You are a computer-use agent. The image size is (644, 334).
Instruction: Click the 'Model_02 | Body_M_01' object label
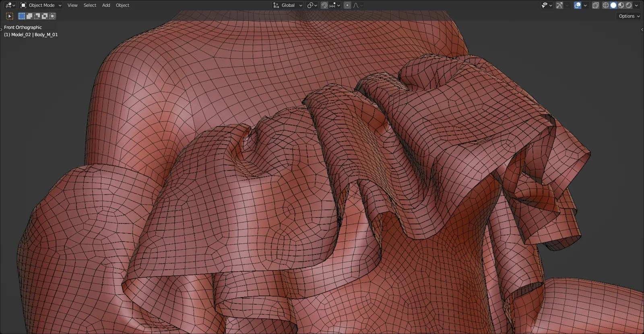[x=34, y=35]
